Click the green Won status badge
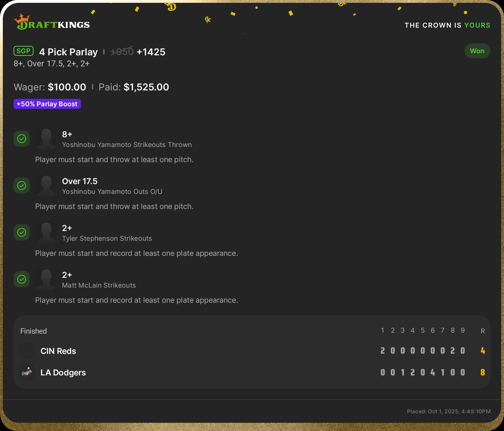504x431 pixels. tap(477, 51)
